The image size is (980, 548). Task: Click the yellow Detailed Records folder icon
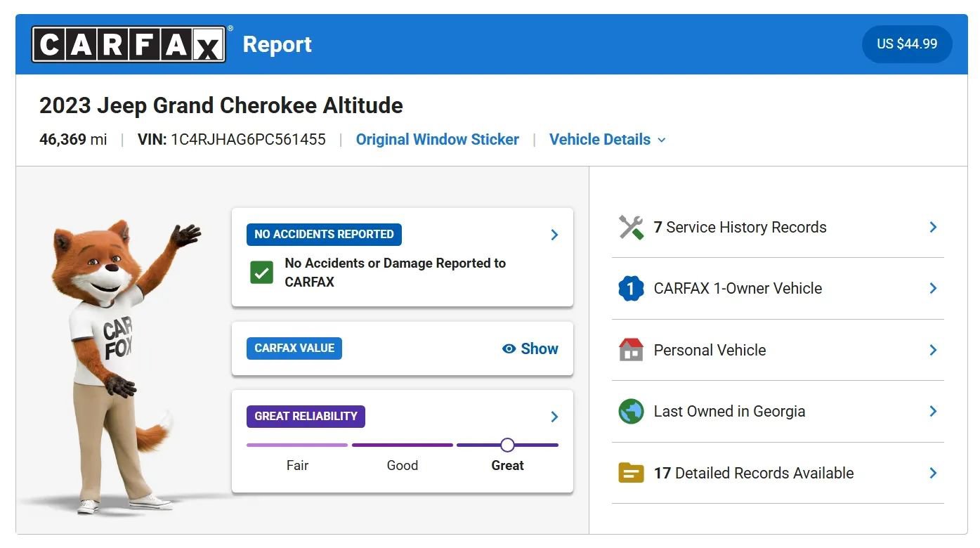point(631,473)
